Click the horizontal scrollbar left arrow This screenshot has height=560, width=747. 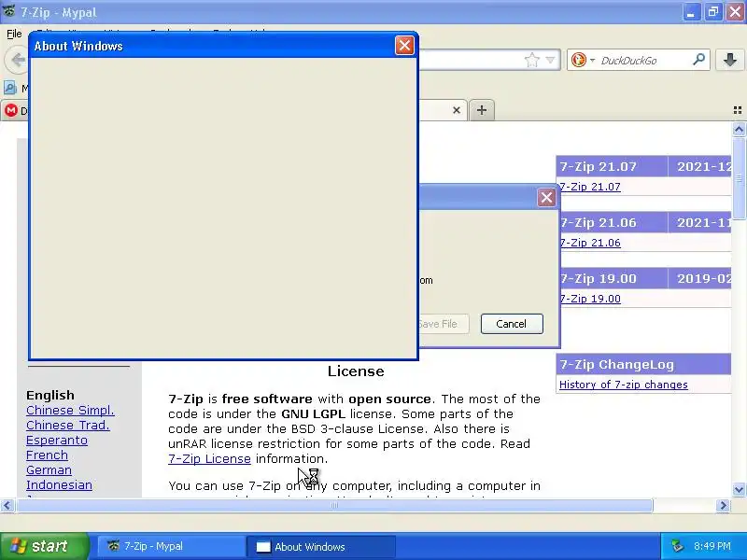coord(7,505)
